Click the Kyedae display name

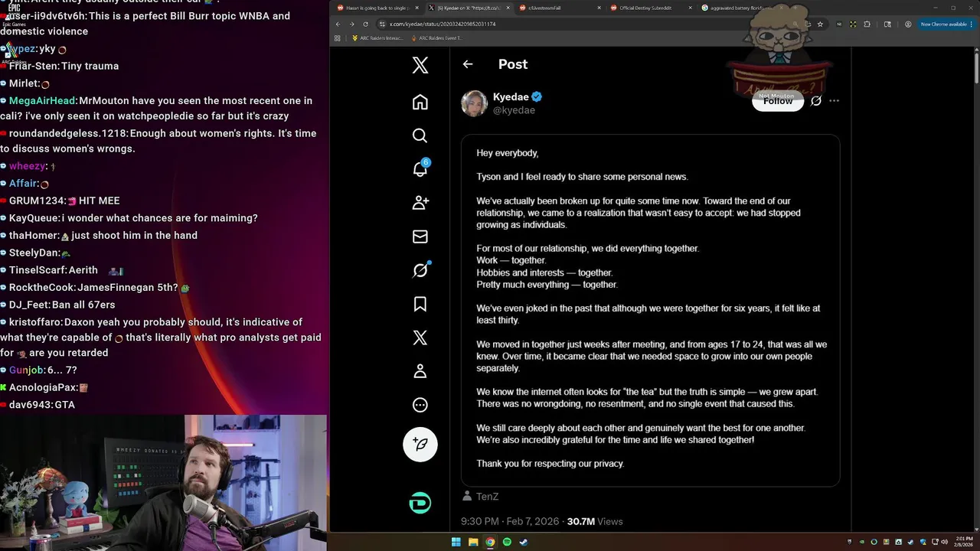point(511,97)
